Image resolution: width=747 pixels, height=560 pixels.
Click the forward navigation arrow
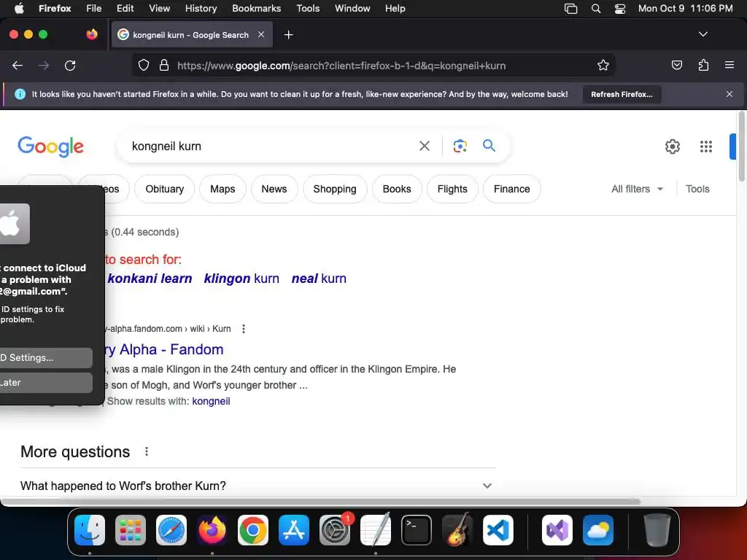click(44, 65)
